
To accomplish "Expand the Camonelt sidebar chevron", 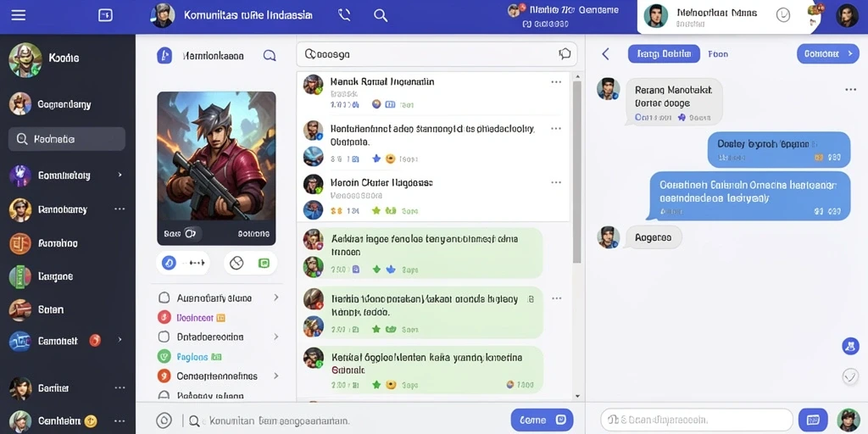I will pyautogui.click(x=120, y=341).
